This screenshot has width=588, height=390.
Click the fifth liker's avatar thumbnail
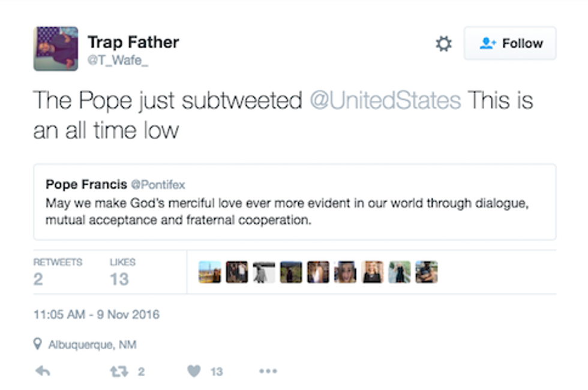click(318, 272)
